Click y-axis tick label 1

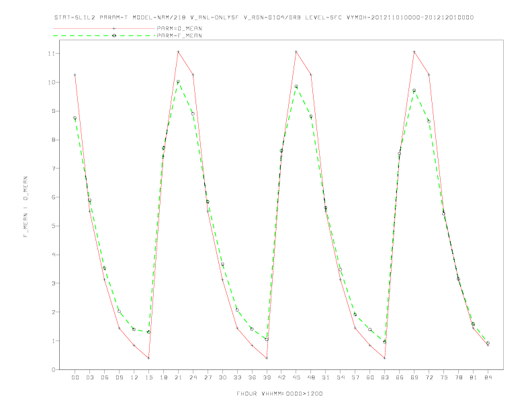54,340
